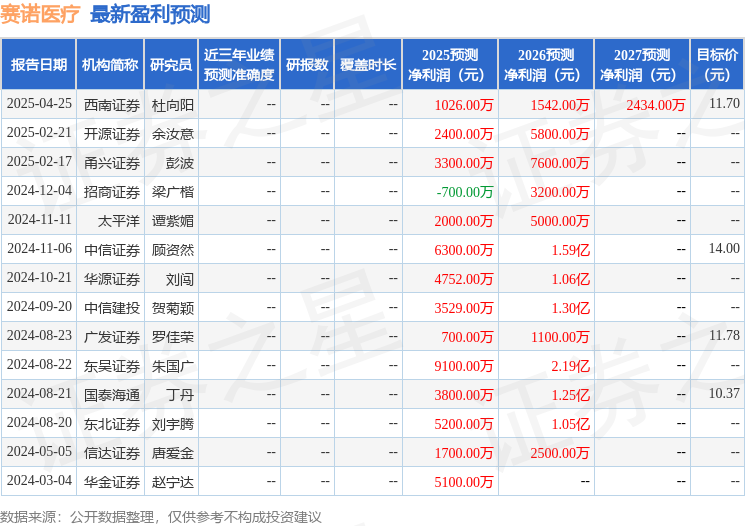Click the 7600.00万 forecast value
The image size is (745, 526).
(559, 163)
